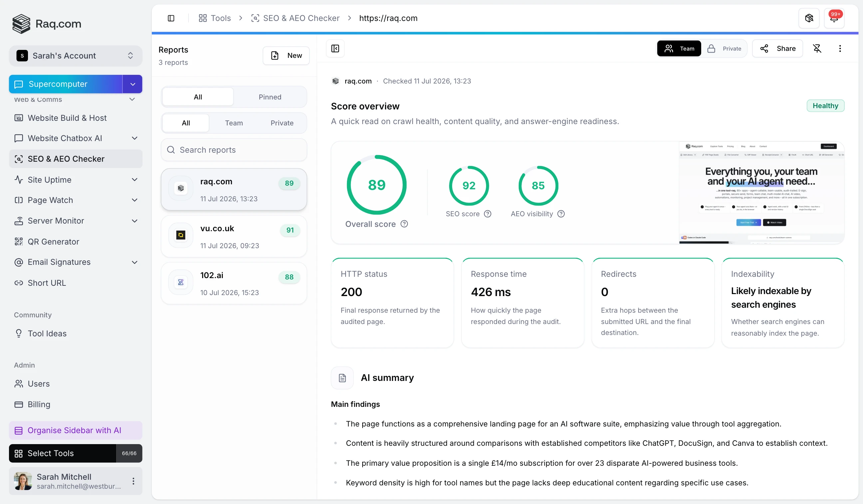
Task: Expand Site Uptime submenu
Action: point(135,180)
